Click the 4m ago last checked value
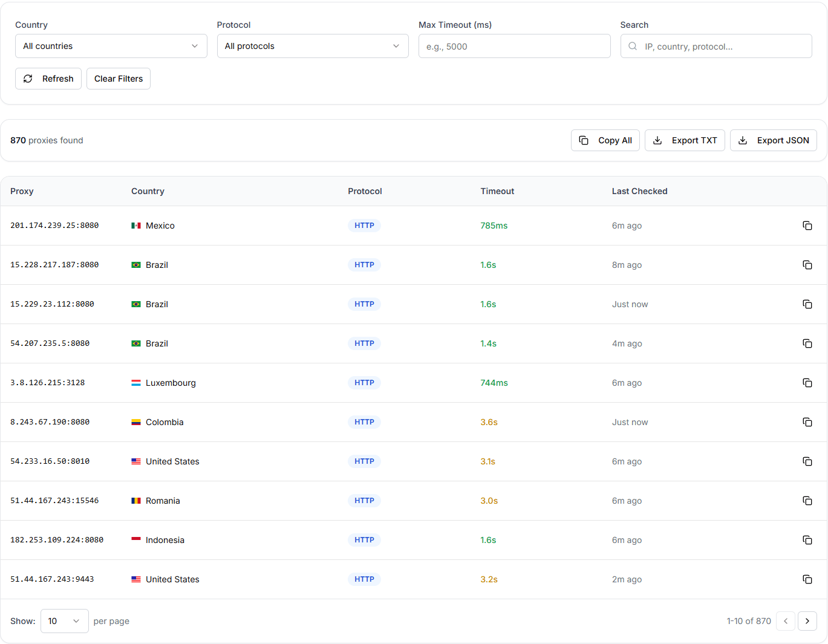The image size is (828, 644). point(627,343)
